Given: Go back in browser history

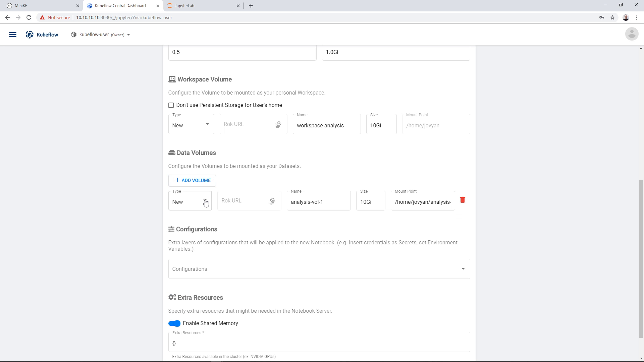Looking at the screenshot, I should click(x=7, y=17).
